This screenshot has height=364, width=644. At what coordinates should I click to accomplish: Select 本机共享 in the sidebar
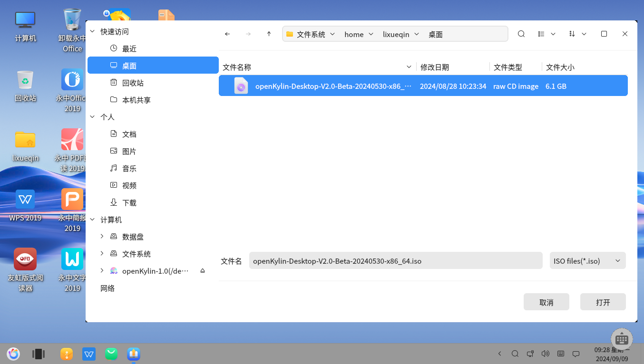click(153, 100)
